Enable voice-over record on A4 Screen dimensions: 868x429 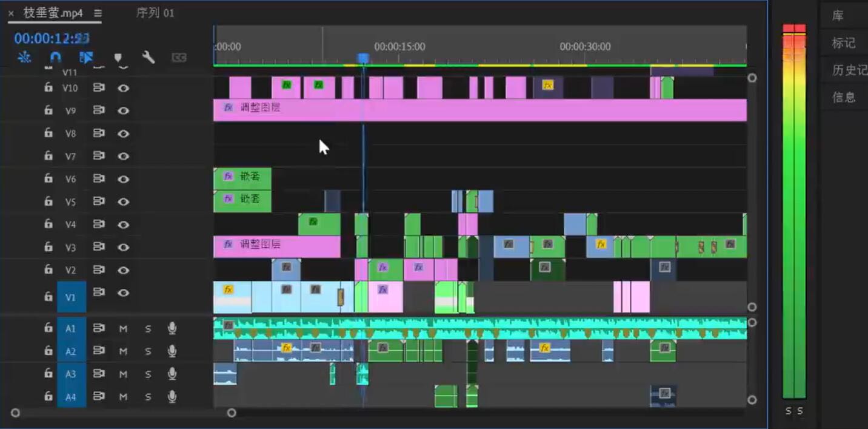click(x=172, y=396)
